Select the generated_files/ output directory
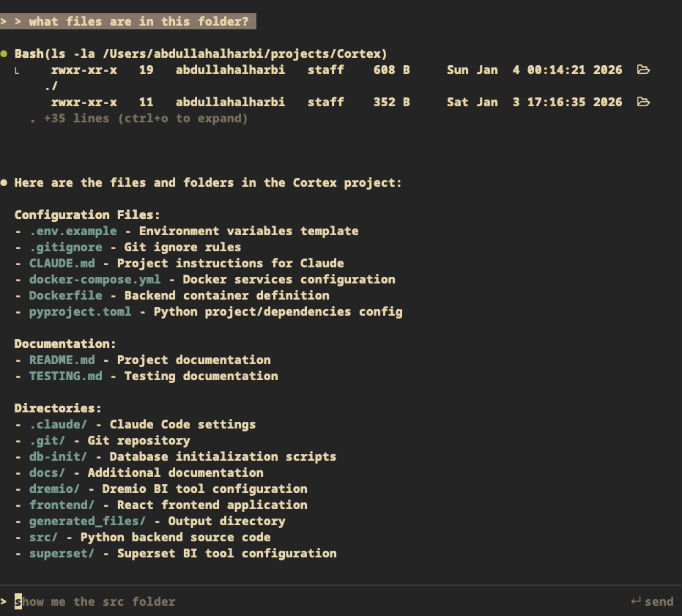This screenshot has width=682, height=616. point(86,521)
